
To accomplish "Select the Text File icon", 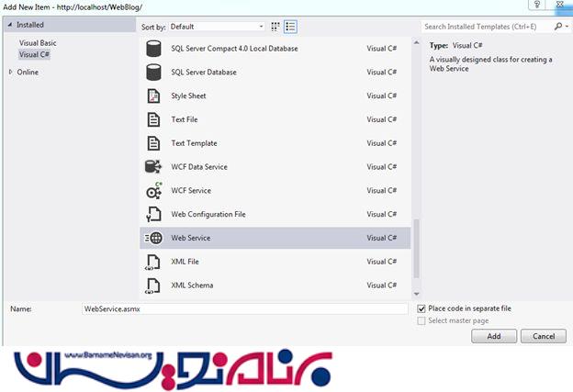I will [x=153, y=119].
